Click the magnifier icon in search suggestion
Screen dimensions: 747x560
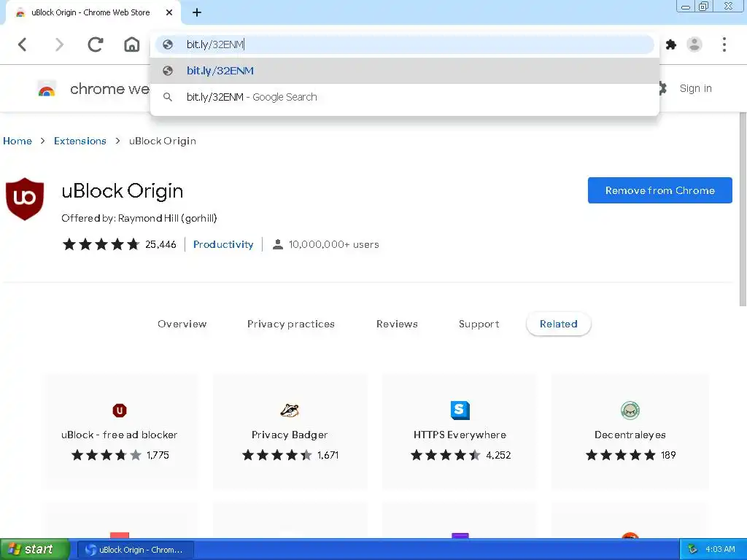click(x=168, y=97)
